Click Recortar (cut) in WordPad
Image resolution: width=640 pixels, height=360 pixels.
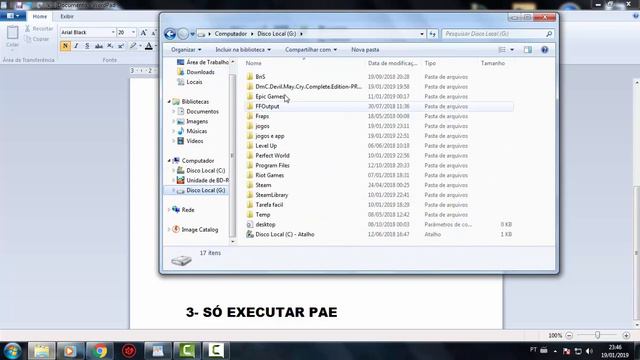39,29
